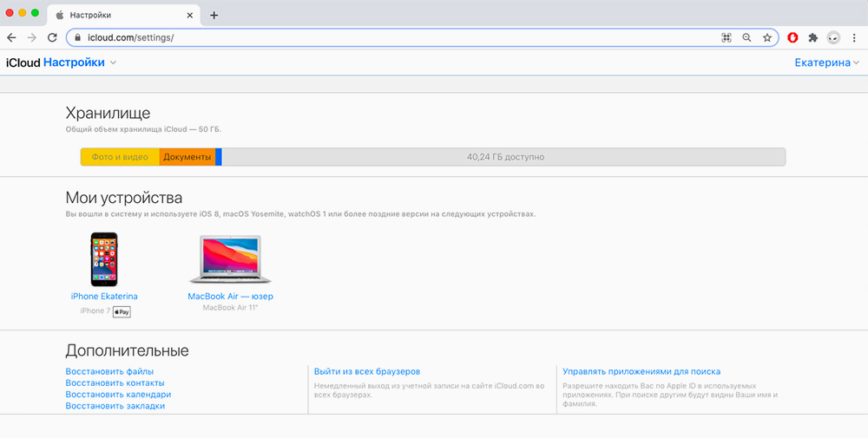This screenshot has width=868, height=438.
Task: Open the Chrome three-dot menu
Action: 854,37
